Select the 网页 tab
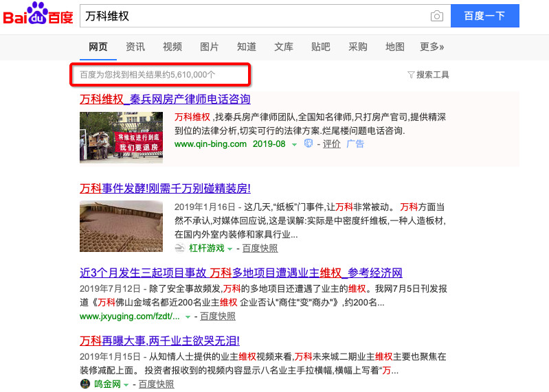The width and height of the screenshot is (549, 392). 98,47
